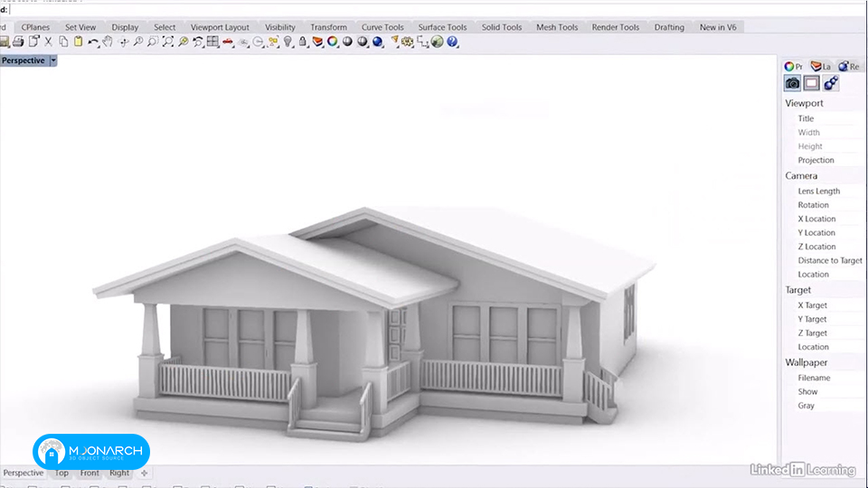Select the X Target property row
Screen dimensions: 868x488
click(x=824, y=305)
